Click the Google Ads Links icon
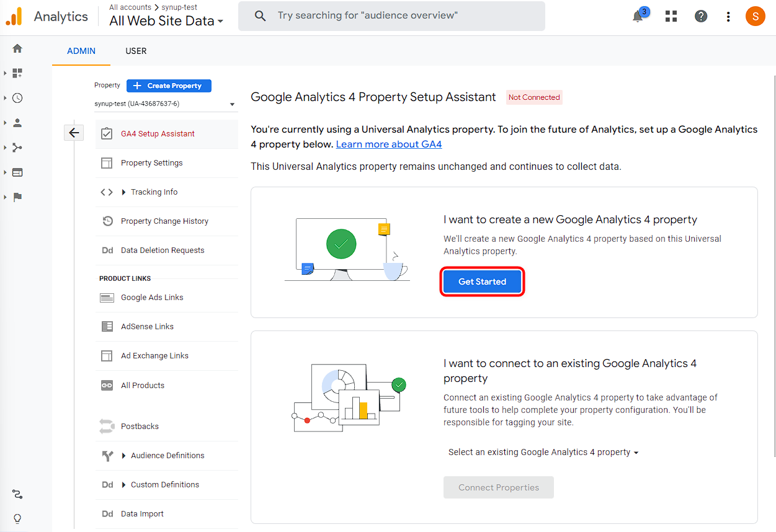 click(107, 298)
